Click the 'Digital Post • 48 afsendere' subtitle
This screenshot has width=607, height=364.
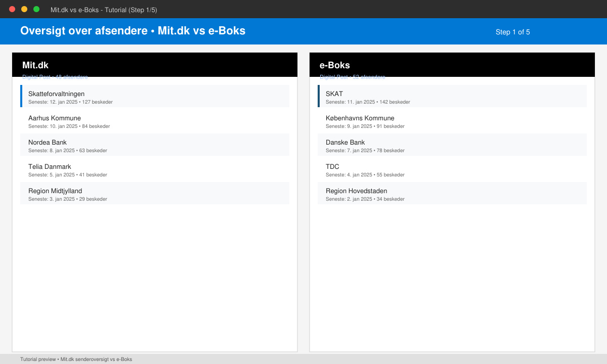click(55, 77)
